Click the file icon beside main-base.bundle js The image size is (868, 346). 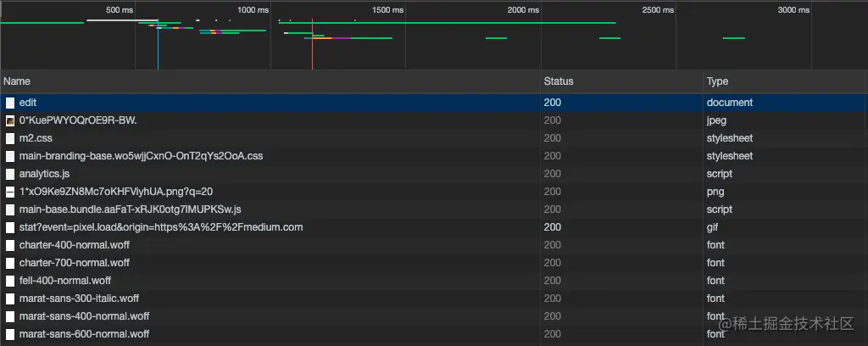pos(10,209)
